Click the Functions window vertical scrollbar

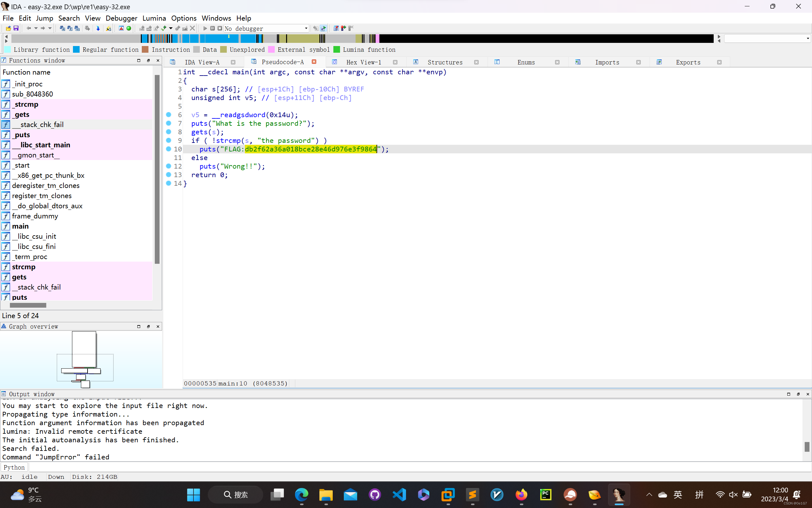157,169
